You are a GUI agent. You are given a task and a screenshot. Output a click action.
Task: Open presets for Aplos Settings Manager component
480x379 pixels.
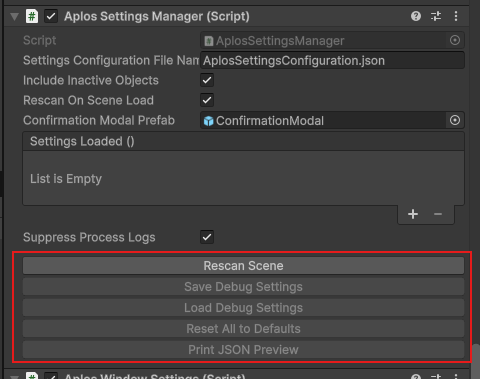pyautogui.click(x=436, y=16)
